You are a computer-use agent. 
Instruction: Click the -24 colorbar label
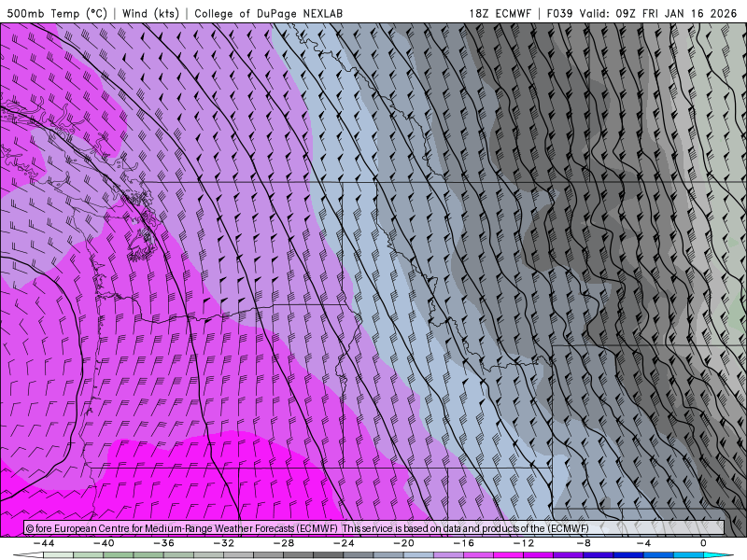coord(344,543)
